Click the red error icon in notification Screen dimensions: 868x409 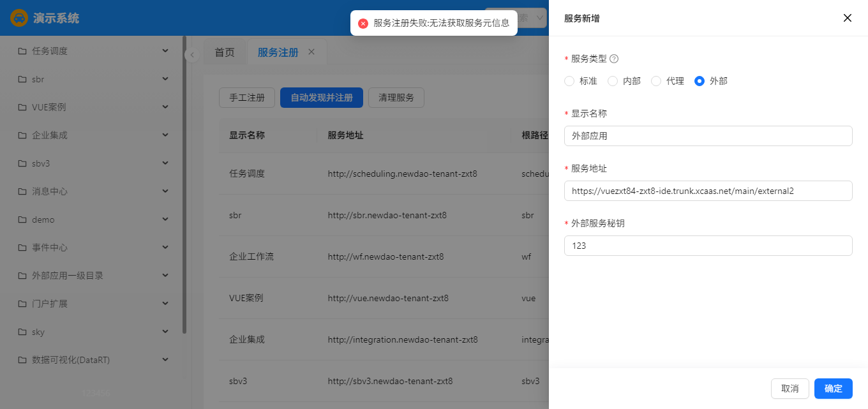[363, 23]
